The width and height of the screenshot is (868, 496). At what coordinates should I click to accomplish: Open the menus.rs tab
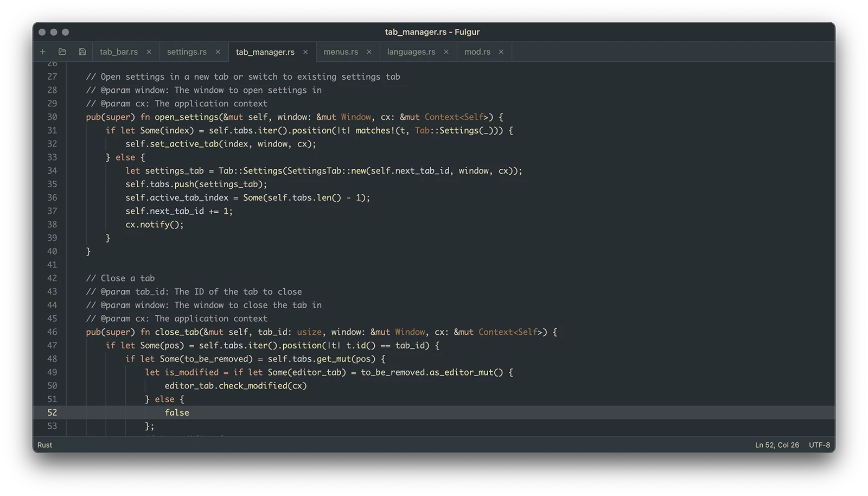pyautogui.click(x=341, y=52)
